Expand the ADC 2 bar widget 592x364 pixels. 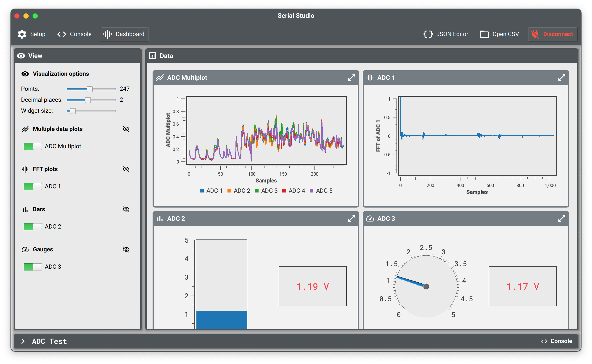click(x=351, y=218)
